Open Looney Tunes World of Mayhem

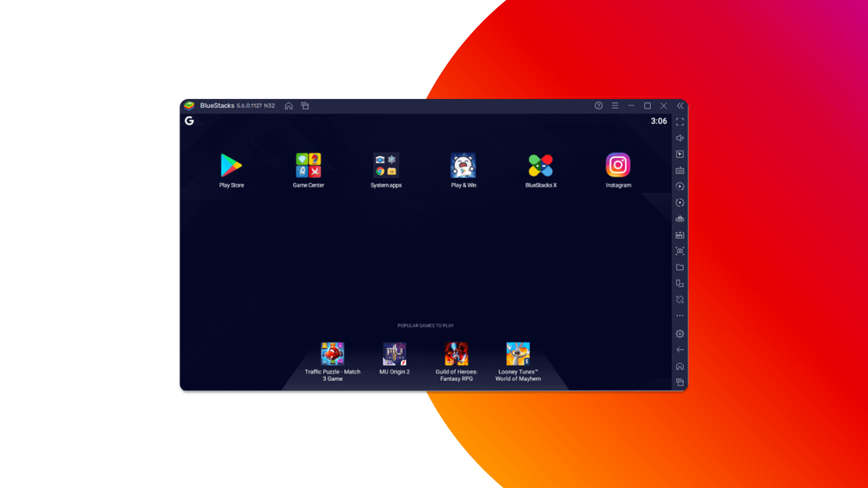[x=518, y=354]
